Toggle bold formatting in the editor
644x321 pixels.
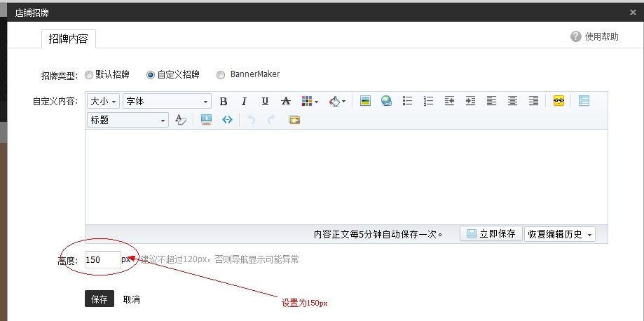[x=224, y=101]
